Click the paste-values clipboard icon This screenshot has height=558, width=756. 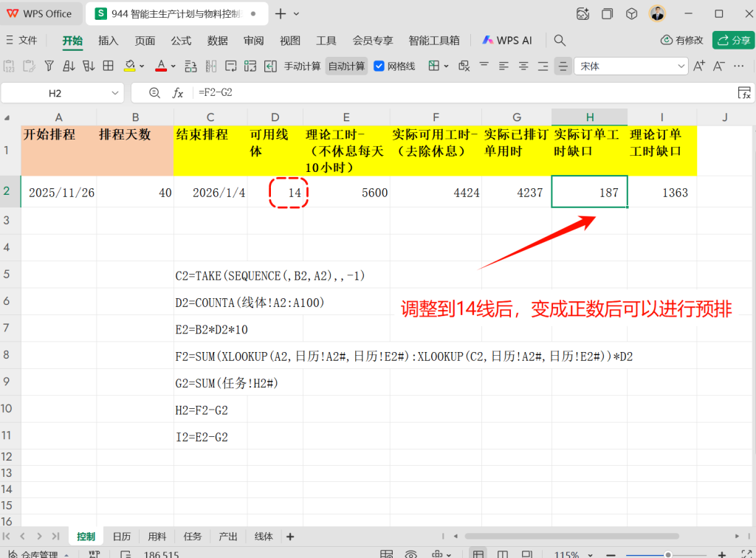click(9, 66)
